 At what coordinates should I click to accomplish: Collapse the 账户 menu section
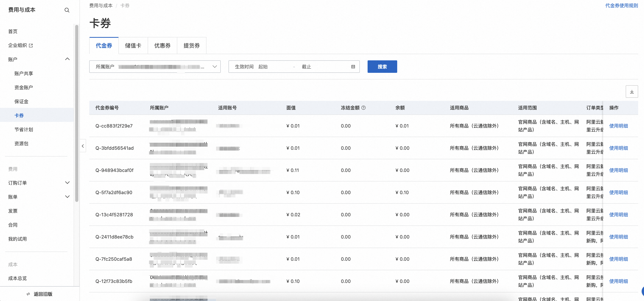[x=67, y=59]
